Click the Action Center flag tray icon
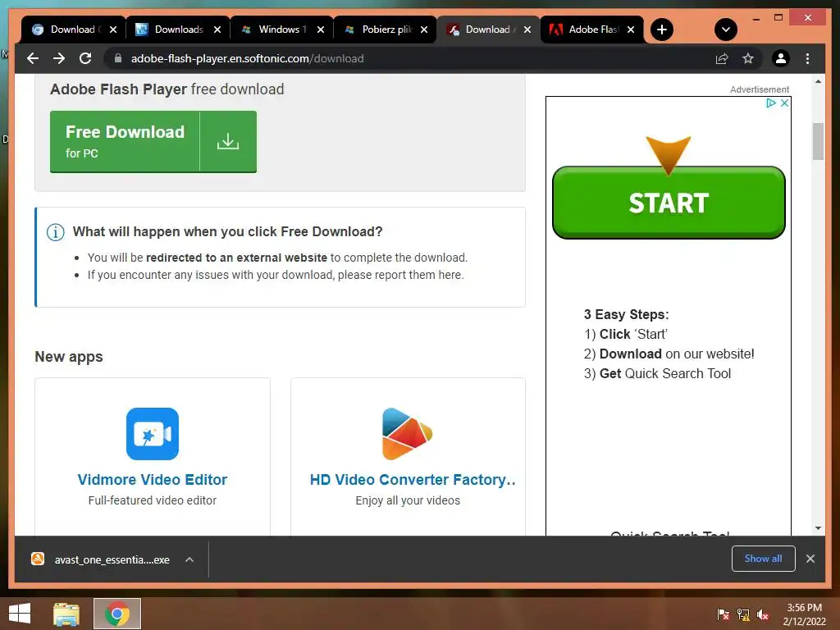 point(724,614)
